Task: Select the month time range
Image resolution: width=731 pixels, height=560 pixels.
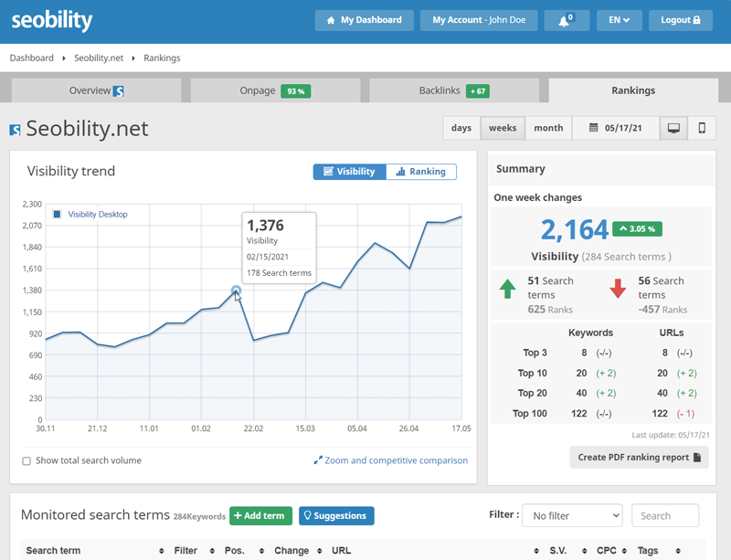Action: point(547,128)
